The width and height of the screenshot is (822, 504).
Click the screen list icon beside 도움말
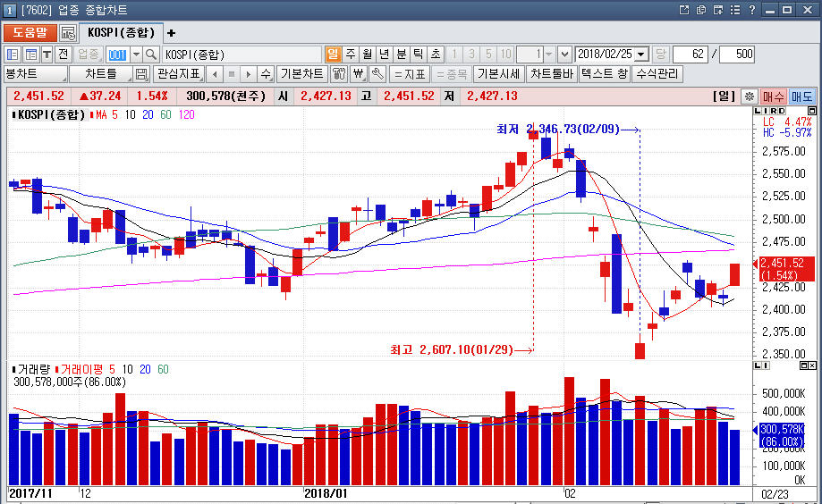click(x=69, y=33)
